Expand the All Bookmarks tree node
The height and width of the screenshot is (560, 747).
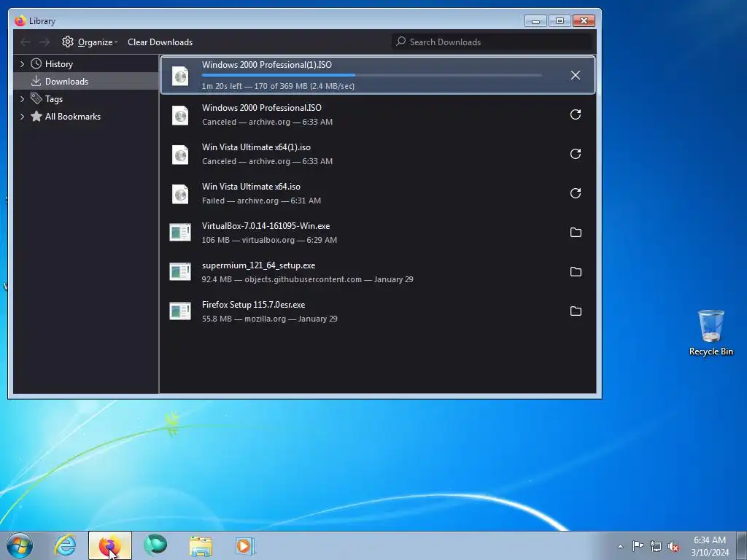22,116
